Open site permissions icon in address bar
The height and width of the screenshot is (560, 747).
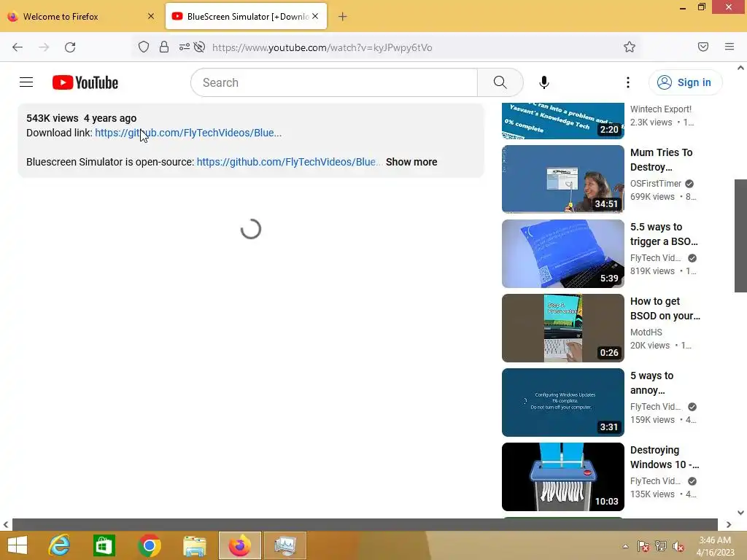point(185,47)
